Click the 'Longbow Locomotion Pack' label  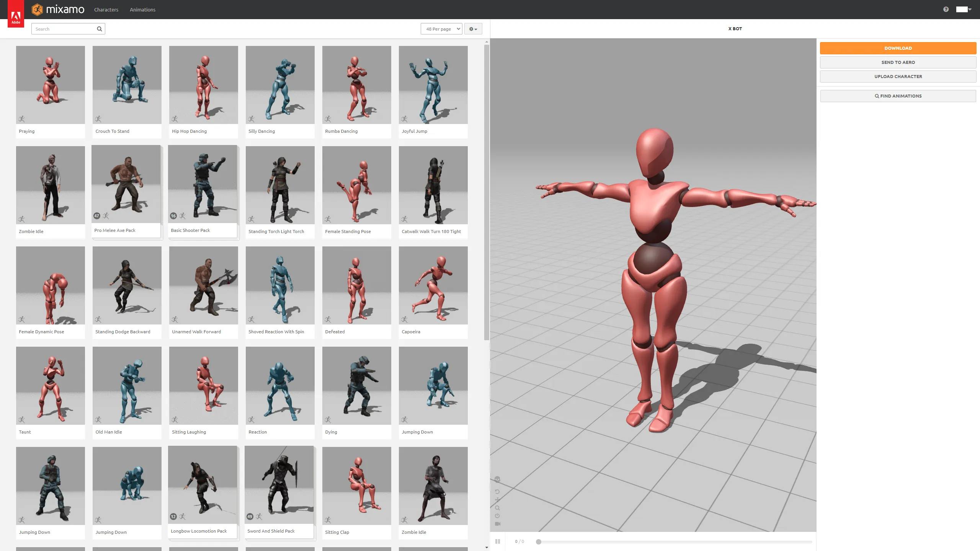(x=199, y=531)
